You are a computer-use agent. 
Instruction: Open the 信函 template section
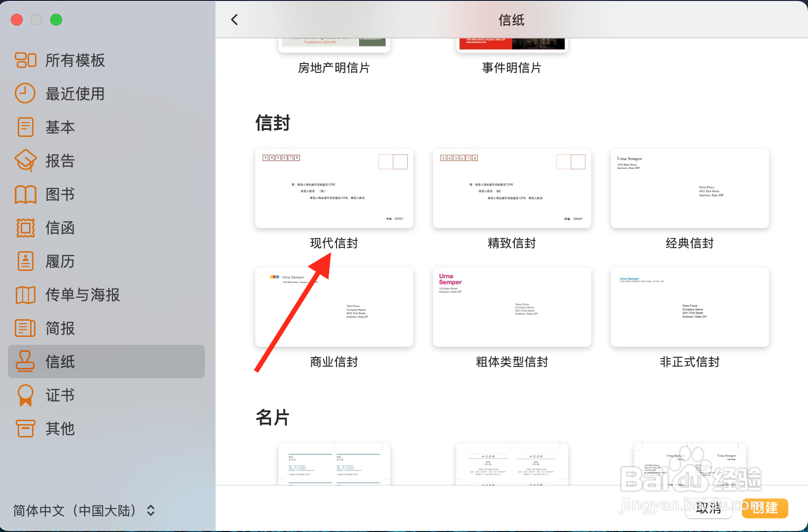point(60,228)
